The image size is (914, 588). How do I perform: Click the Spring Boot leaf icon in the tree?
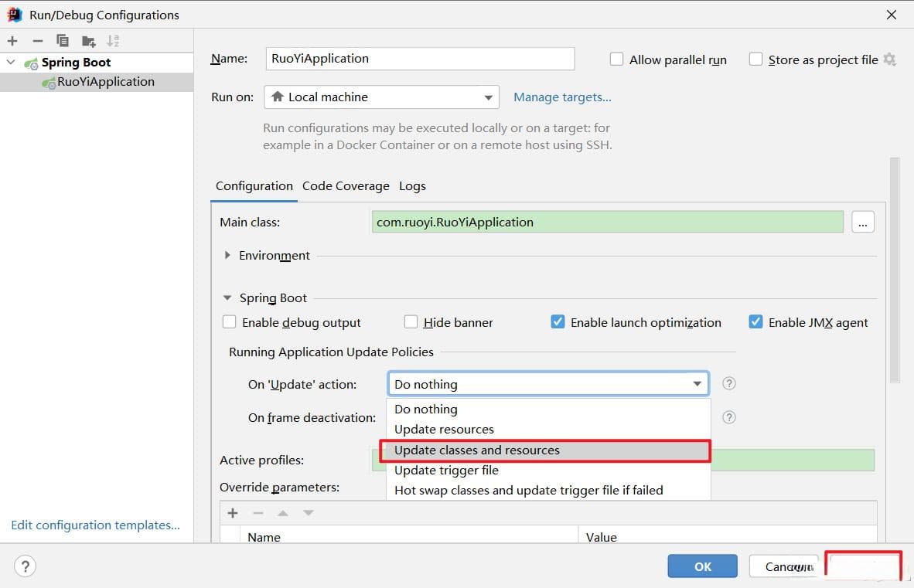click(x=31, y=63)
